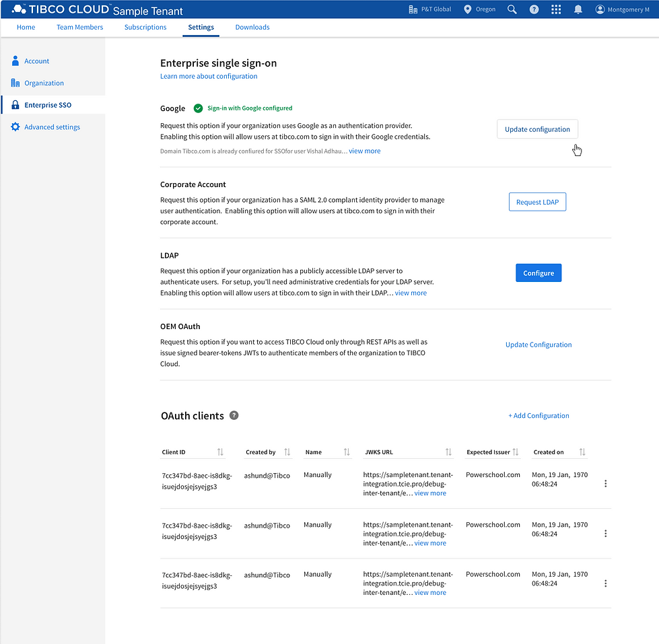Image resolution: width=659 pixels, height=644 pixels.
Task: Expand view more in first row JWKS URL
Action: pos(430,493)
